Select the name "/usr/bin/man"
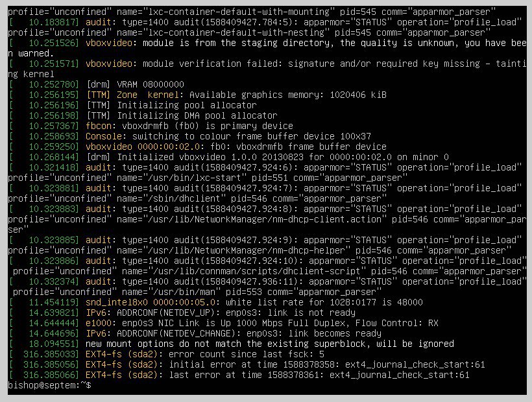Screen dimensions: 532x402 [x=184, y=292]
